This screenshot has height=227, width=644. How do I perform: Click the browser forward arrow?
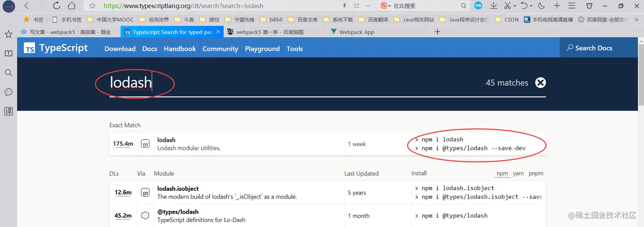(x=41, y=6)
